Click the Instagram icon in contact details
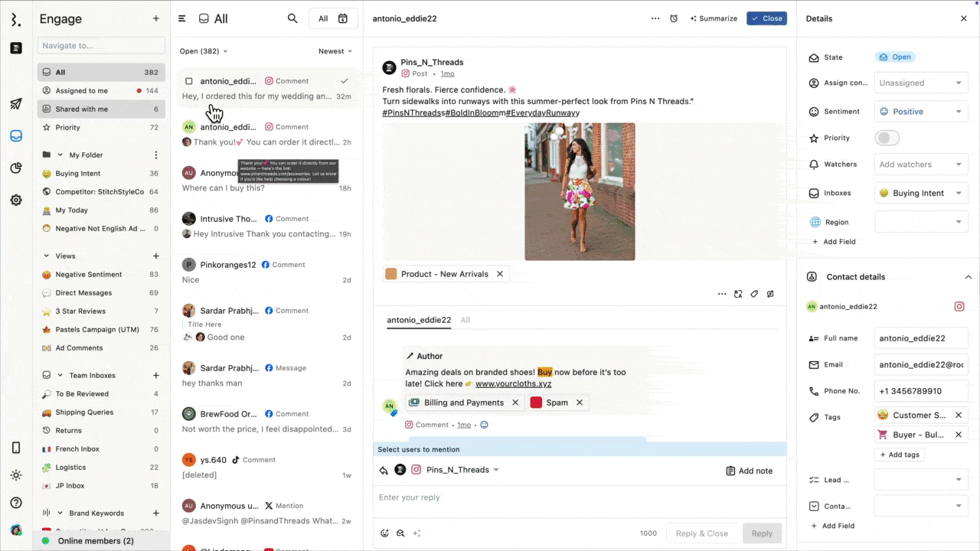Viewport: 980px width, 551px height. pos(959,307)
